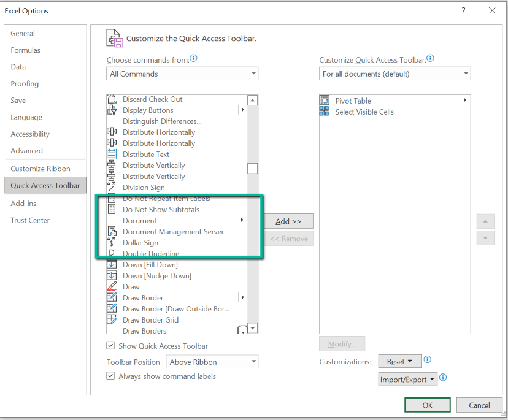508x420 pixels.
Task: Expand the Document submenu arrow
Action: click(x=242, y=220)
